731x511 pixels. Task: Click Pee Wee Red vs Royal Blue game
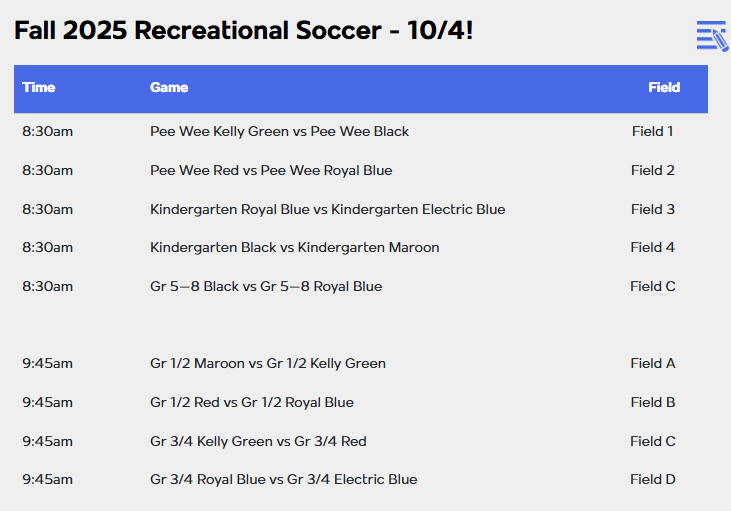[x=271, y=170]
